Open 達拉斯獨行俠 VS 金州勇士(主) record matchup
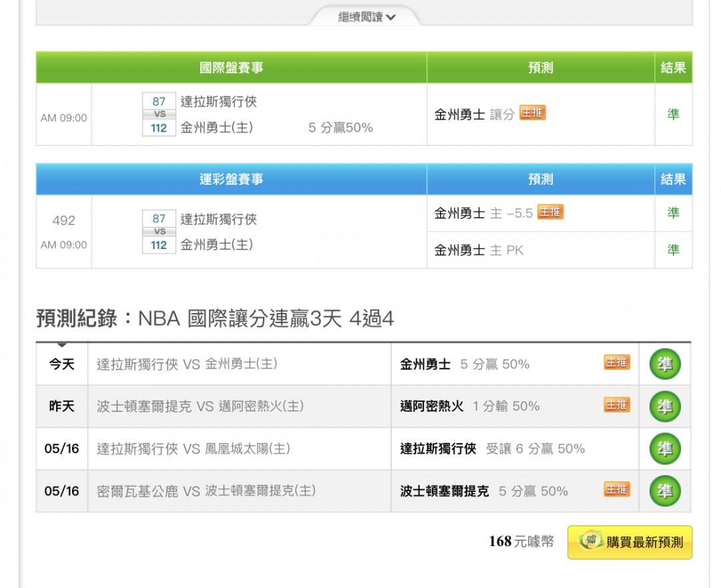The width and height of the screenshot is (721, 588). (x=187, y=364)
